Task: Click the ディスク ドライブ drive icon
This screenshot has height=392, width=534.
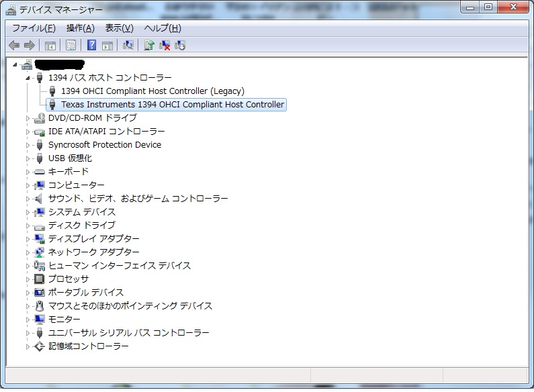Action: [x=40, y=226]
